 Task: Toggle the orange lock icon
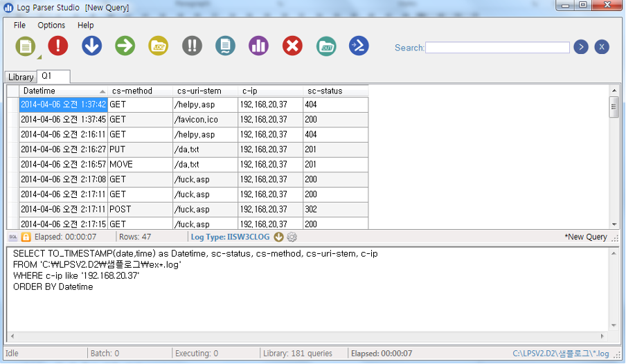tap(26, 237)
